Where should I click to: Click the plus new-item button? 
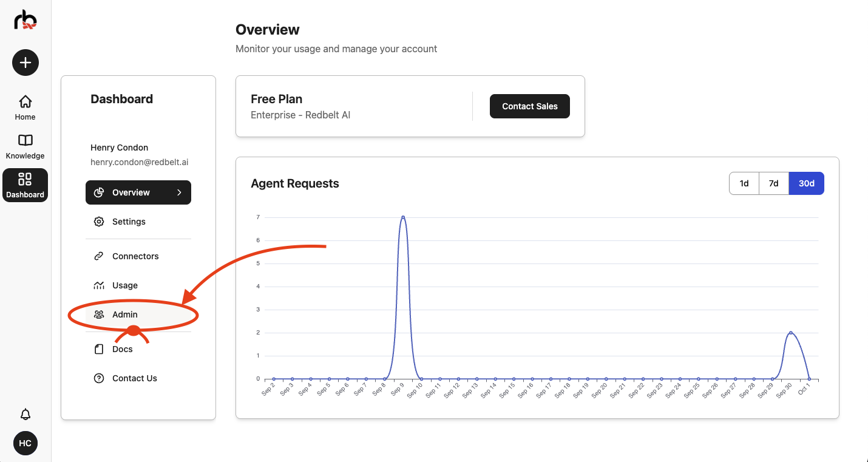point(25,63)
